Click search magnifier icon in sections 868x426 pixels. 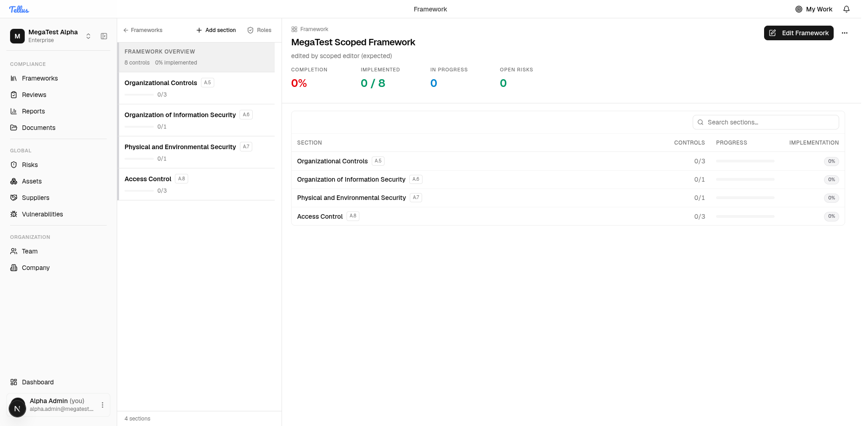coord(700,122)
